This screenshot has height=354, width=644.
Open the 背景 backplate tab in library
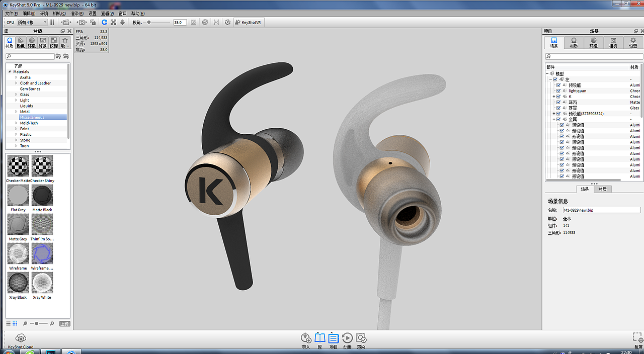(43, 43)
